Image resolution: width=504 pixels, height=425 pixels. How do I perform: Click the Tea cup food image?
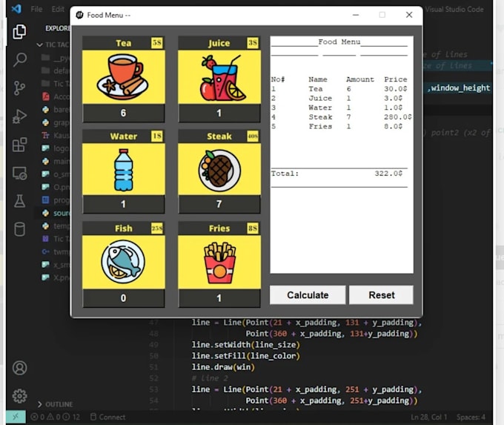click(124, 76)
